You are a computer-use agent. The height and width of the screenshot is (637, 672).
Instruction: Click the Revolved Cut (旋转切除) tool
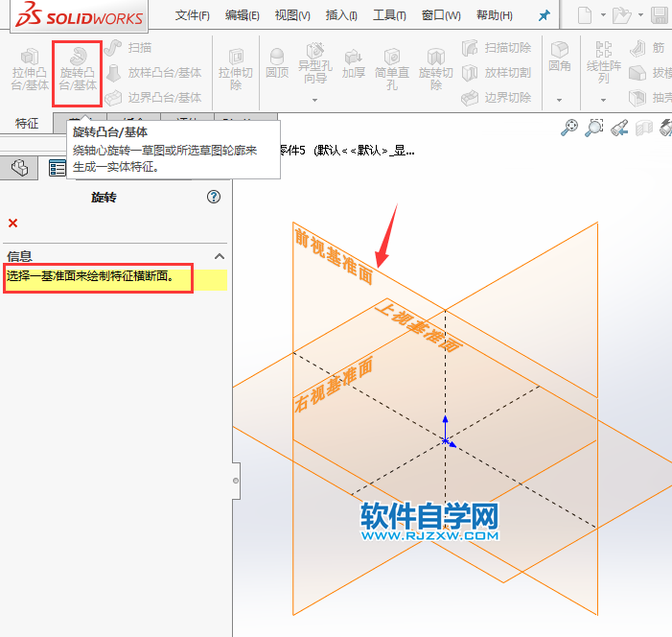pyautogui.click(x=436, y=69)
